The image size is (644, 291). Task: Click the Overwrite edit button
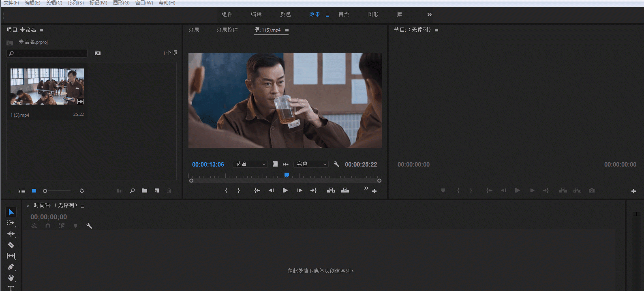coord(345,190)
